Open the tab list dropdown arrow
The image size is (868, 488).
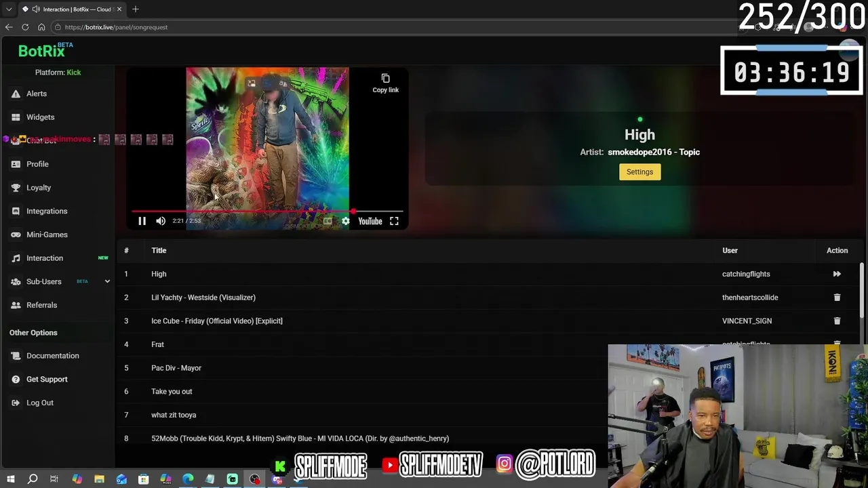click(9, 9)
